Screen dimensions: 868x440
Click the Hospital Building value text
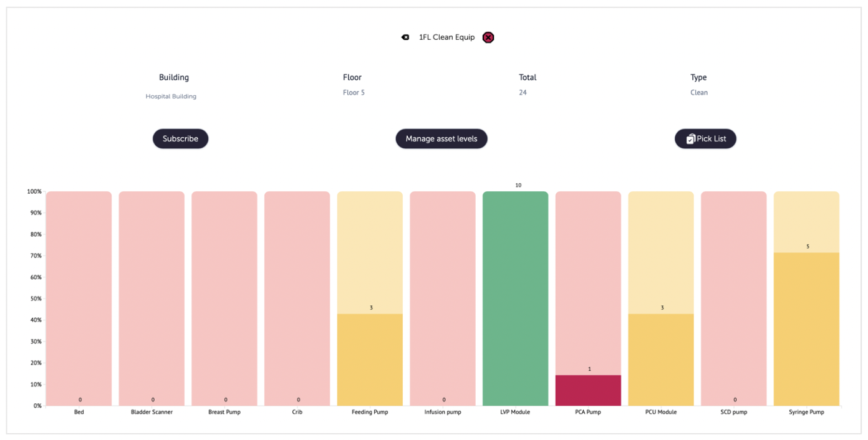tap(171, 97)
